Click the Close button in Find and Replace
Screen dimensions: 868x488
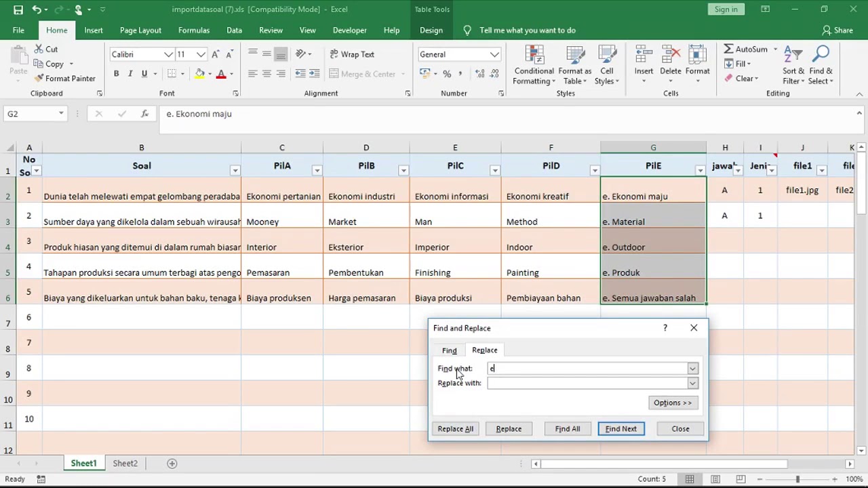tap(680, 429)
